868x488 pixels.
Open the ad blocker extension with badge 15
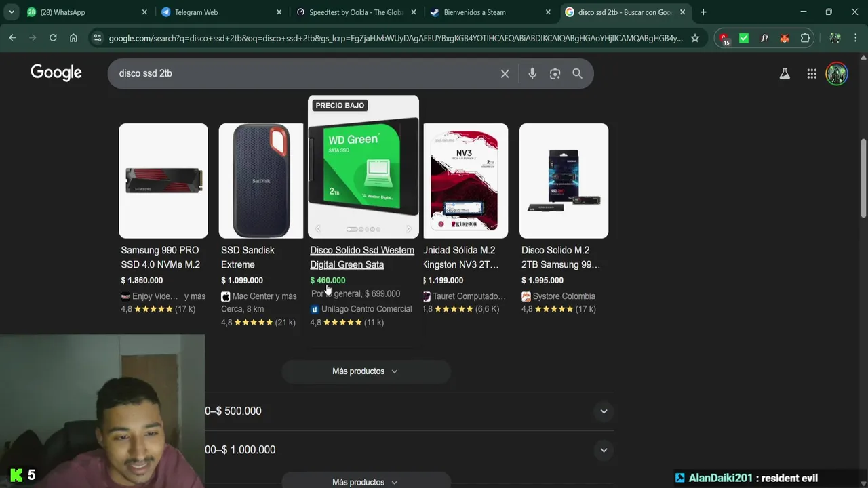pos(724,39)
